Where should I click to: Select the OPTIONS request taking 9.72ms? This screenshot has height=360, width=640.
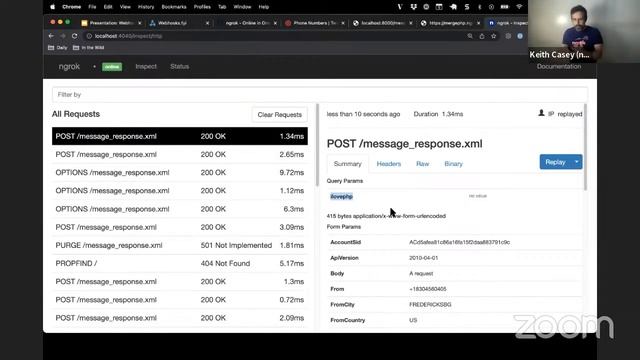click(x=180, y=173)
